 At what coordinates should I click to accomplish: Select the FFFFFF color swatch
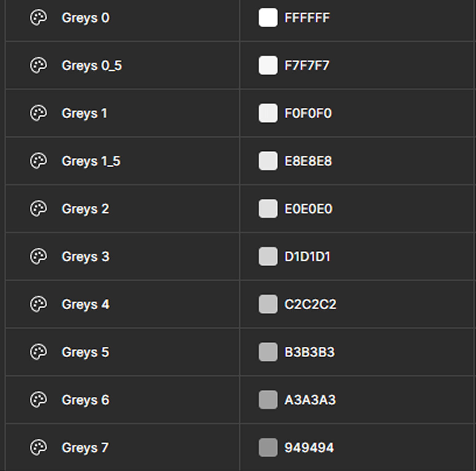(x=267, y=17)
